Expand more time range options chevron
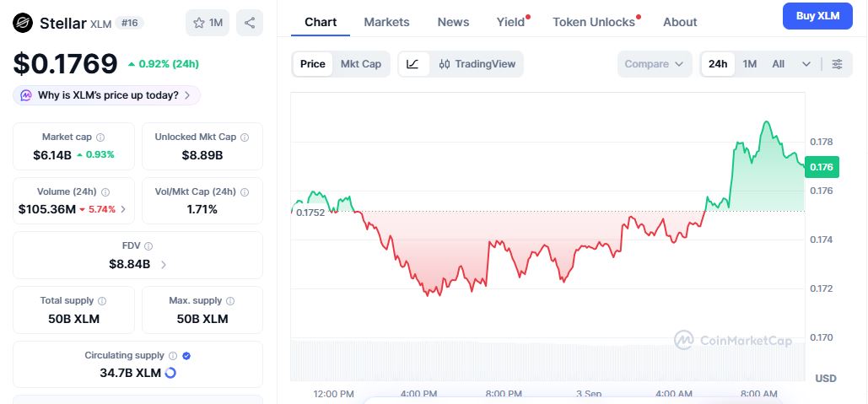868x404 pixels. click(x=806, y=64)
